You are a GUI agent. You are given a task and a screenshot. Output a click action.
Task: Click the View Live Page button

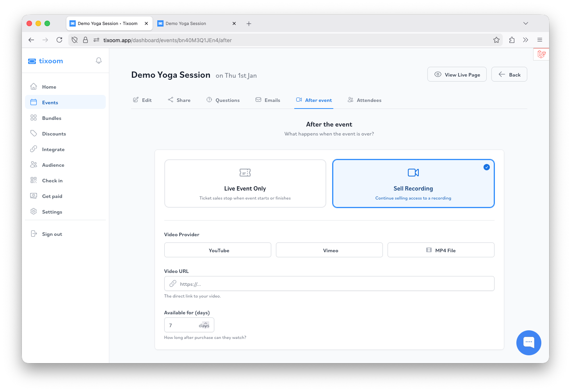(x=457, y=75)
